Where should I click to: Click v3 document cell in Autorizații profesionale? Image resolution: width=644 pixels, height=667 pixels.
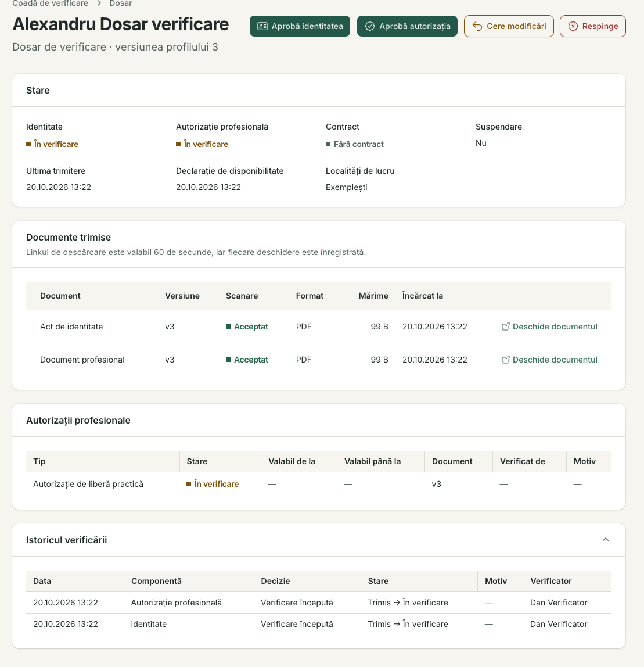coord(437,484)
